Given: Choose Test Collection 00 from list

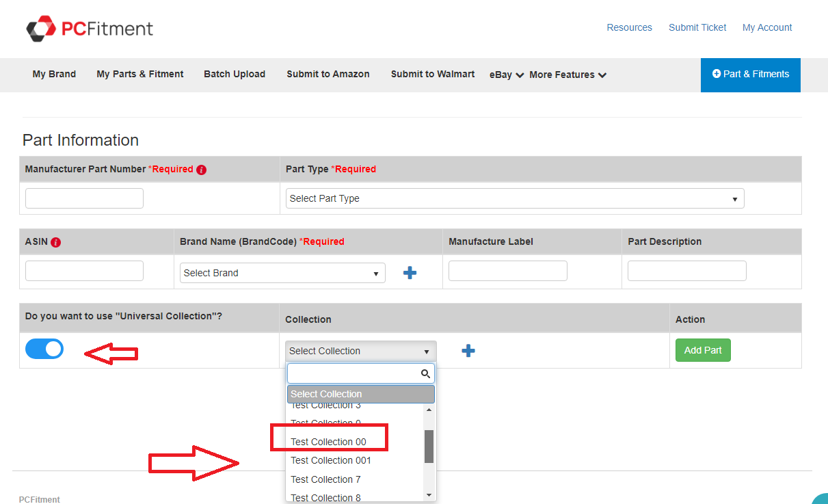Looking at the screenshot, I should 329,442.
